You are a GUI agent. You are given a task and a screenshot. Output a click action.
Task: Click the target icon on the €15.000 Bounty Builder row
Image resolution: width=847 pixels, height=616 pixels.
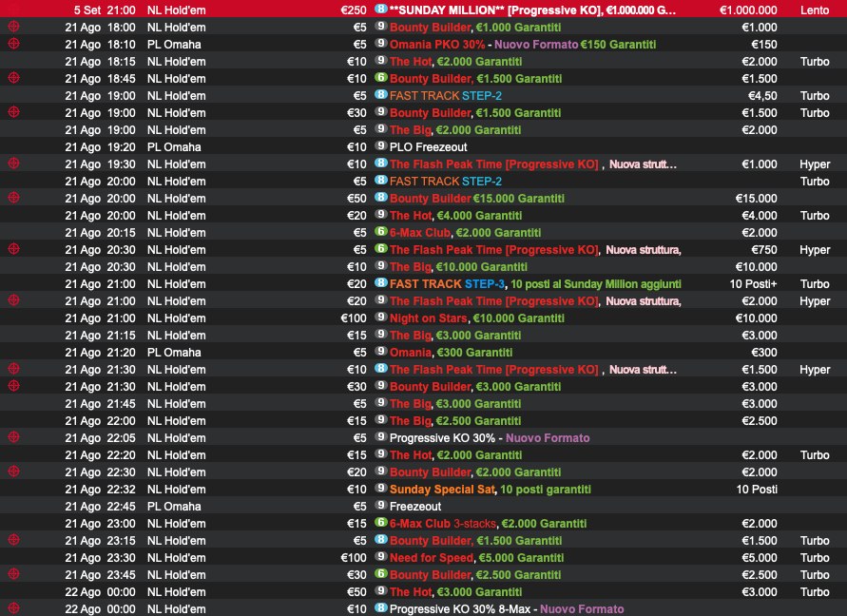tap(14, 197)
